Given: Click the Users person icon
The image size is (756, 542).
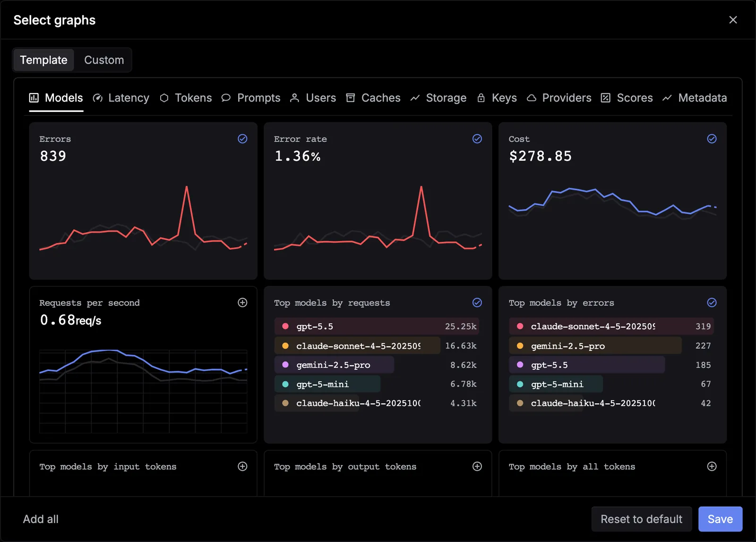Looking at the screenshot, I should pyautogui.click(x=294, y=98).
